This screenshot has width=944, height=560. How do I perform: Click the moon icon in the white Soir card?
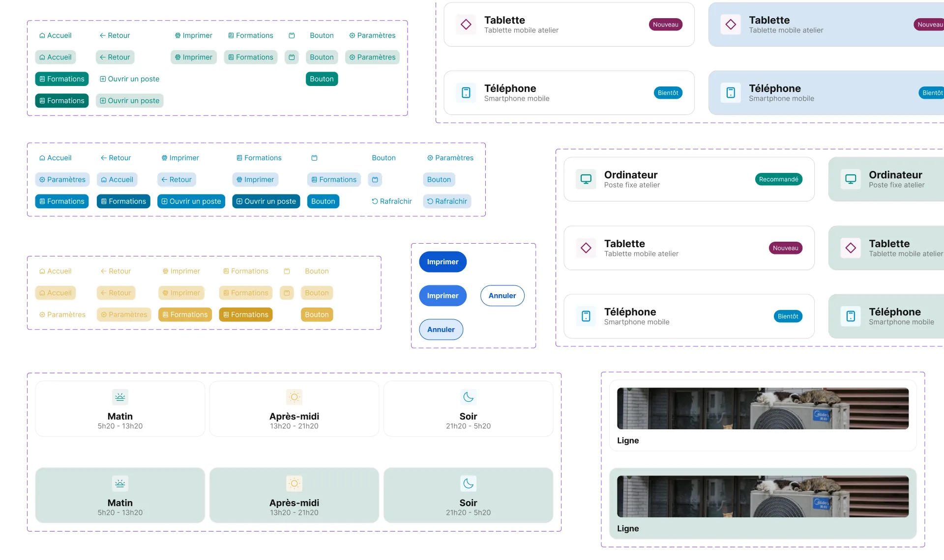point(468,397)
